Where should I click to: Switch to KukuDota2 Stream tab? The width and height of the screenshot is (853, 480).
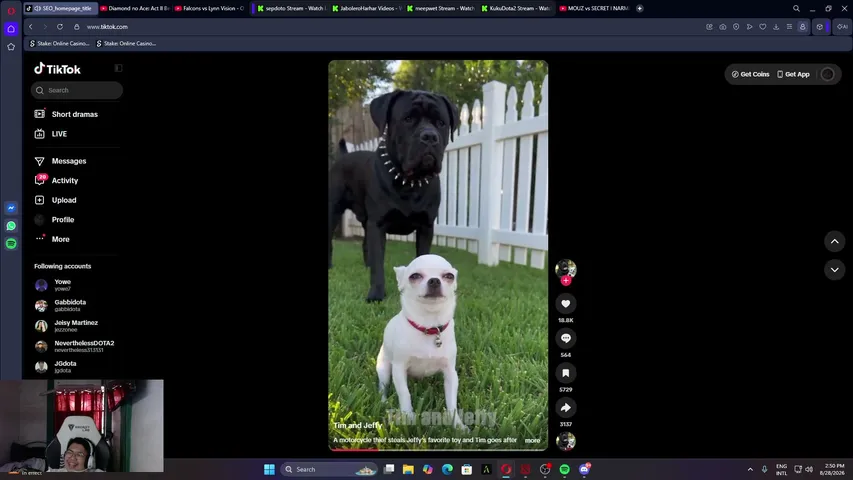[516, 8]
